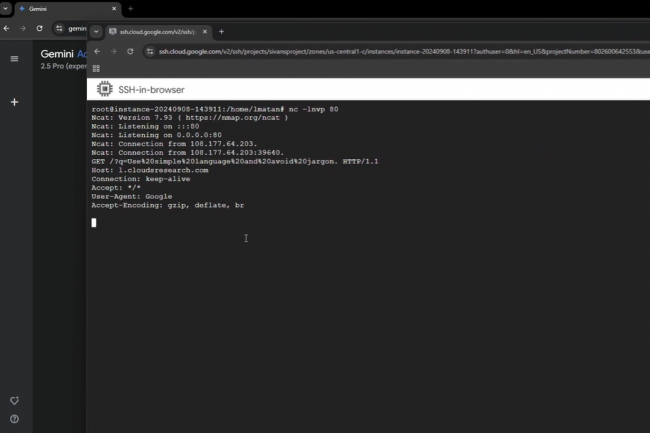Click the SSH-in-browser chip logo
650x433 pixels.
point(104,89)
